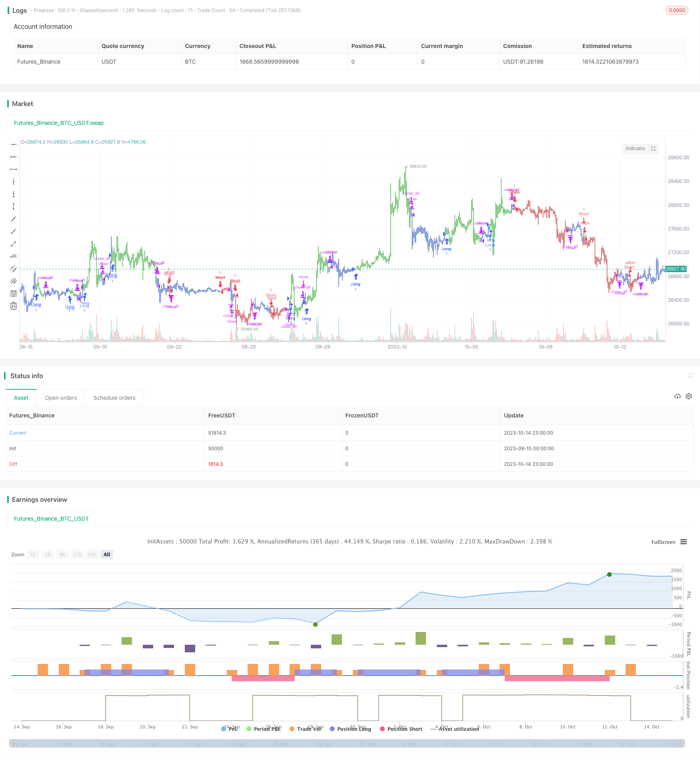Open the settings gear in Status info

coord(689,396)
